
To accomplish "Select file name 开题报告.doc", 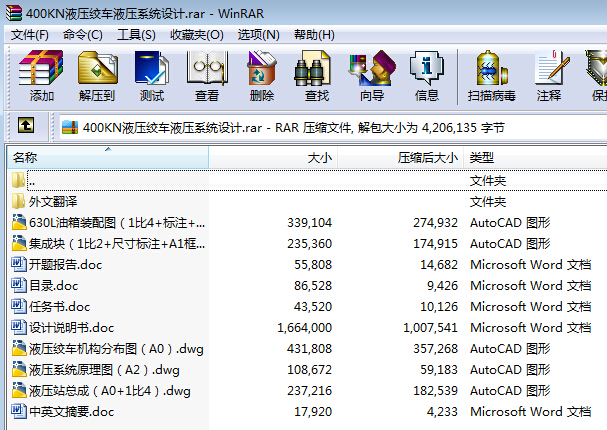I will coord(65,265).
